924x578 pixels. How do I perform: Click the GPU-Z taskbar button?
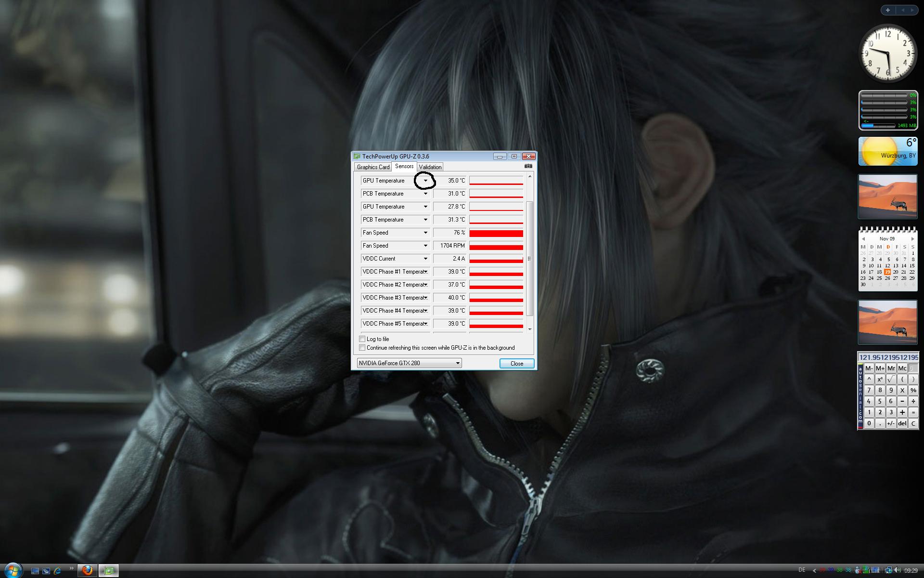109,571
